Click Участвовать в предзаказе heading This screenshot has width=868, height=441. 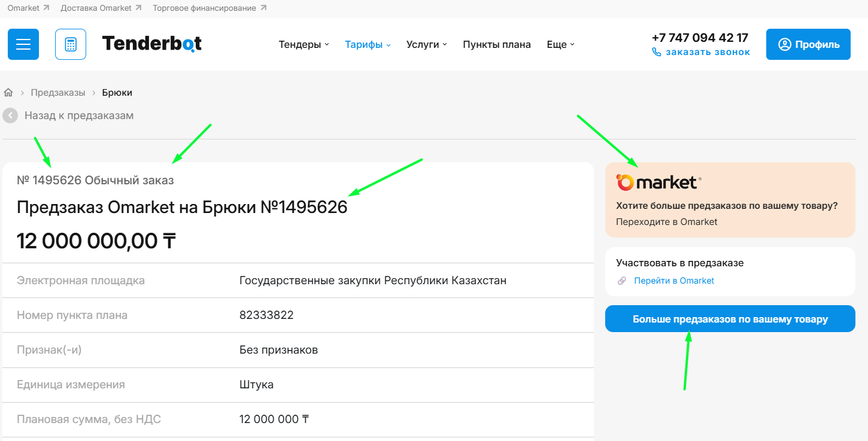click(x=679, y=263)
